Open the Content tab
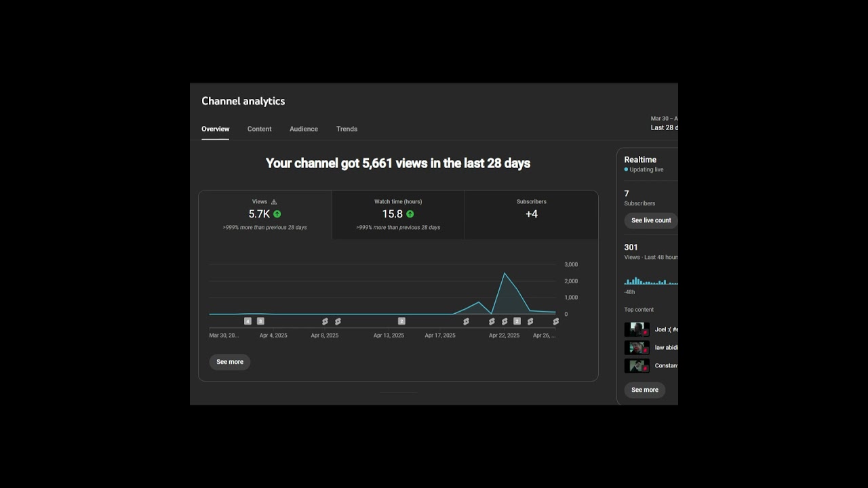The width and height of the screenshot is (868, 488). (259, 129)
